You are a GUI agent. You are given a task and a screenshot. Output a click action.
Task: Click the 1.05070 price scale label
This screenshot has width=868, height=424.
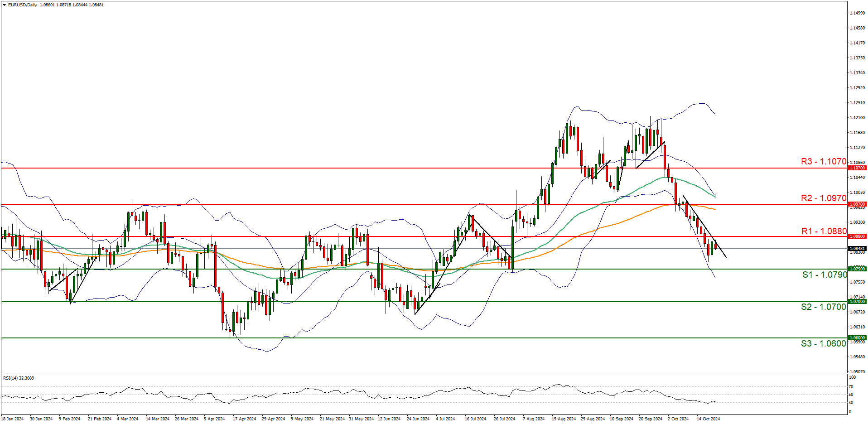(857, 371)
